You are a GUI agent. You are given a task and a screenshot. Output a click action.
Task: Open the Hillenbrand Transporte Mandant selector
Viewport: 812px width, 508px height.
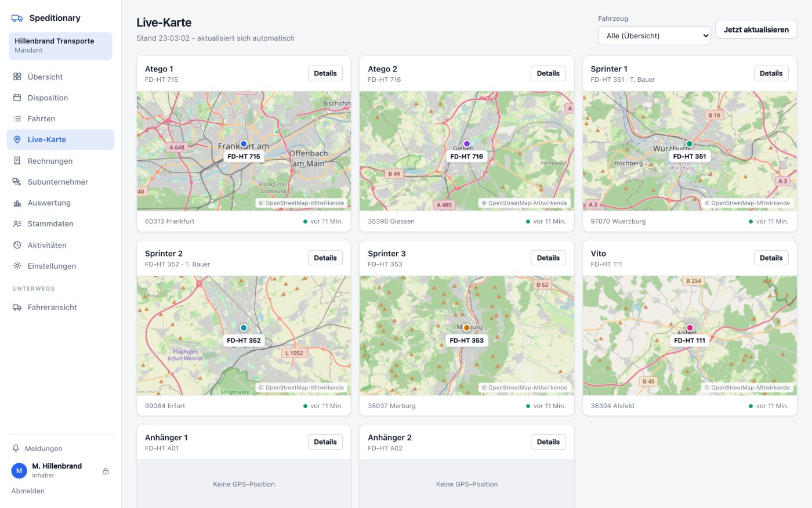pos(60,46)
